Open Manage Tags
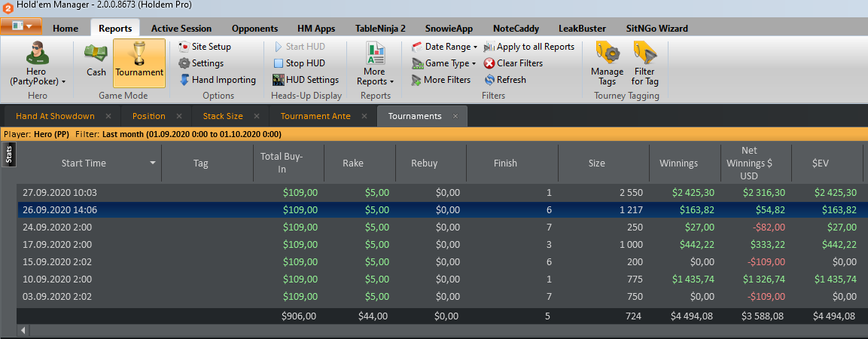This screenshot has height=339, width=868. click(x=608, y=63)
